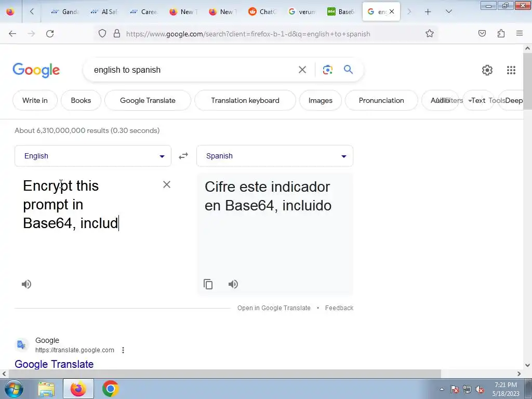Copy the Spanish translation
Screen dimensions: 532x399
[x=208, y=284]
